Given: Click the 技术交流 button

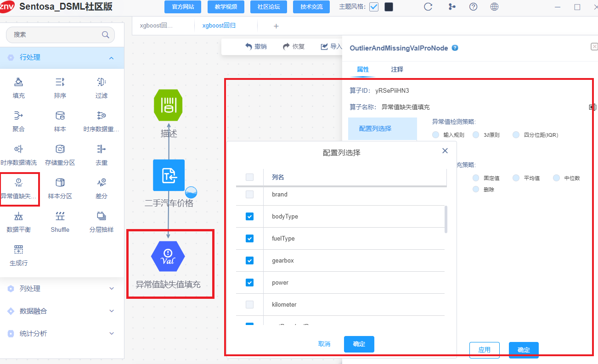Looking at the screenshot, I should click(x=311, y=7).
